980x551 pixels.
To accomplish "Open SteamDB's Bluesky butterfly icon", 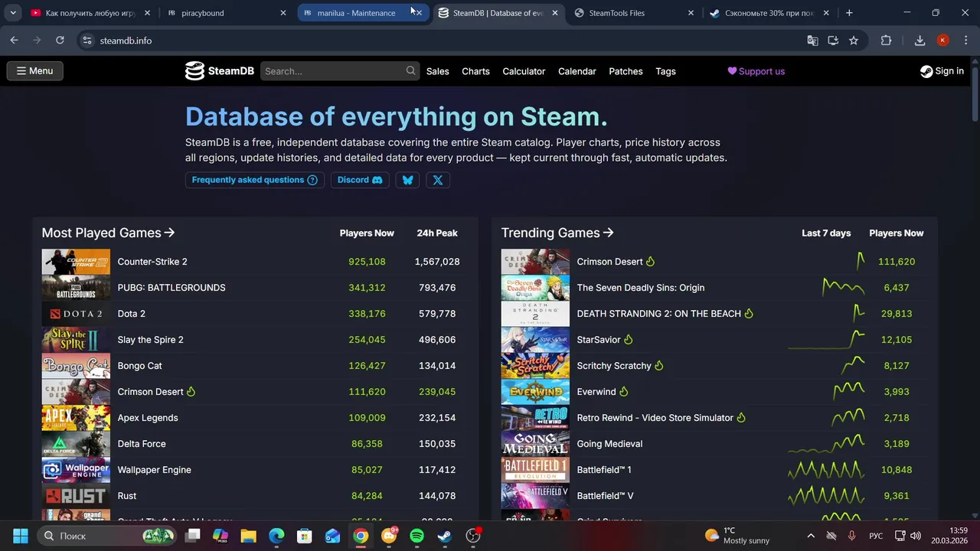I will click(x=407, y=180).
